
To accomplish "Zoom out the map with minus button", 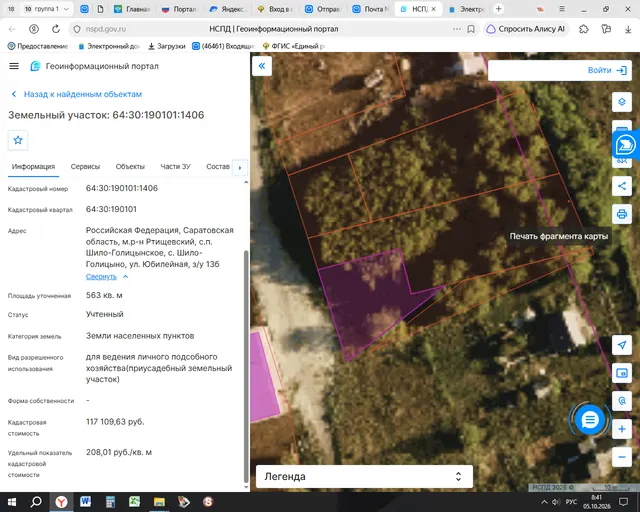I will pyautogui.click(x=622, y=457).
